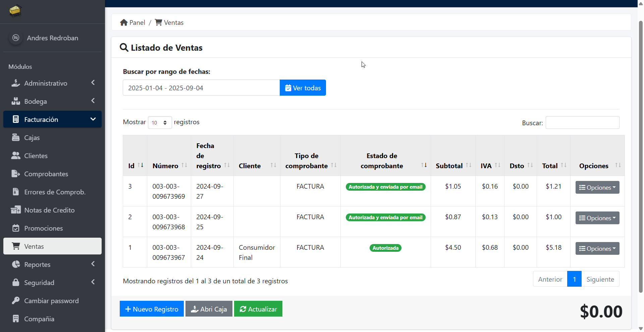
Task: Click the Promociones calendar icon
Action: tap(15, 228)
